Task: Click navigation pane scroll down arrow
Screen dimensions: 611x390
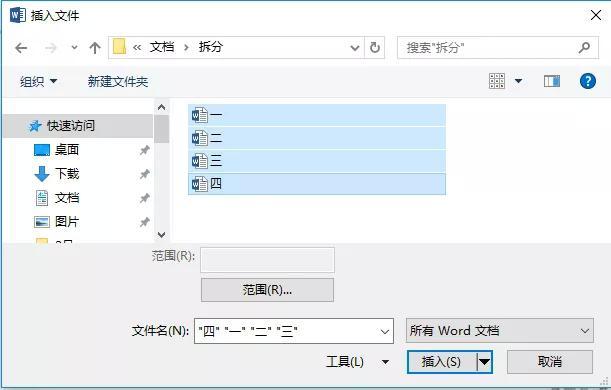Action: (x=161, y=235)
